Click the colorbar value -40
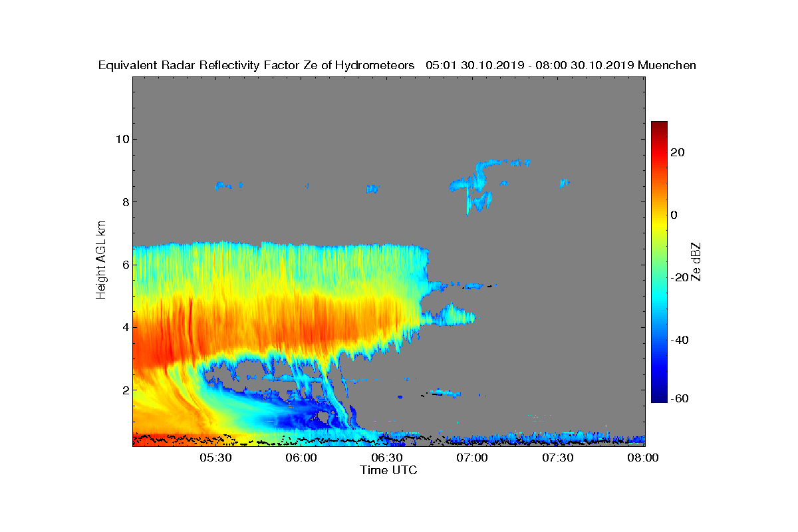 680,340
